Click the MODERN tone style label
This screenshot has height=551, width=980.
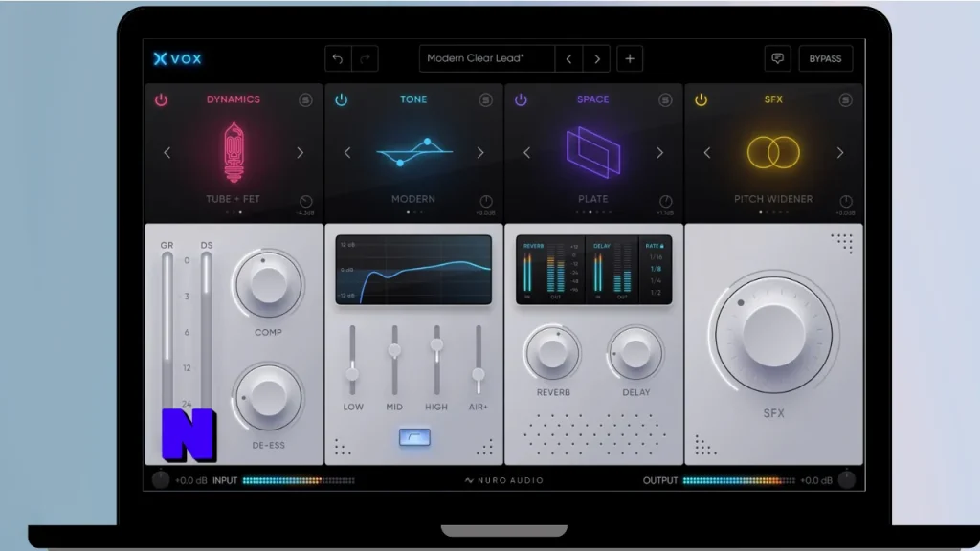click(413, 199)
